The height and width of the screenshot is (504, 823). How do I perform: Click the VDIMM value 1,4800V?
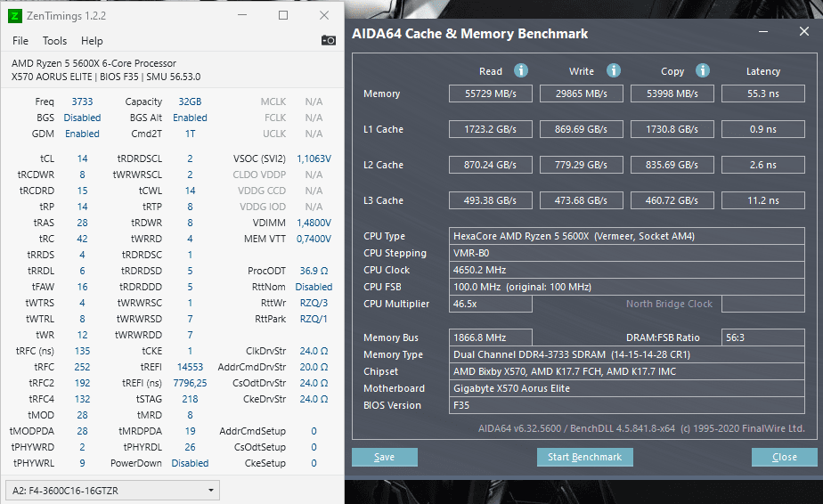(314, 223)
